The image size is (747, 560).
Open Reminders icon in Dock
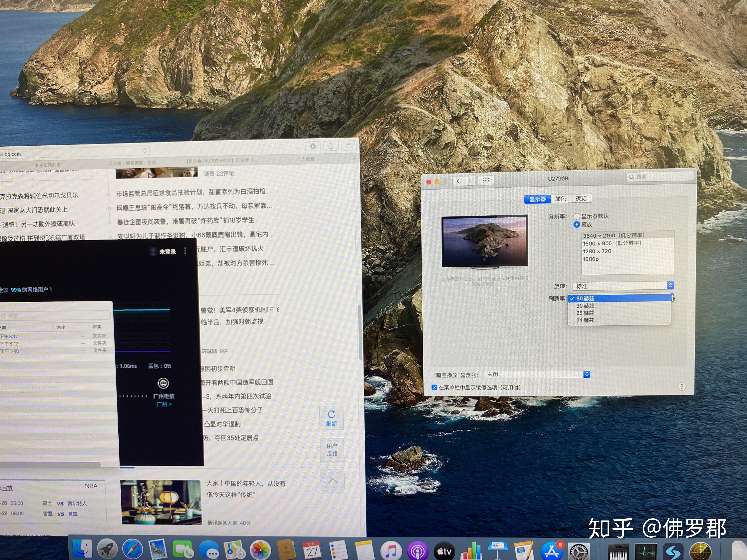coord(338,550)
